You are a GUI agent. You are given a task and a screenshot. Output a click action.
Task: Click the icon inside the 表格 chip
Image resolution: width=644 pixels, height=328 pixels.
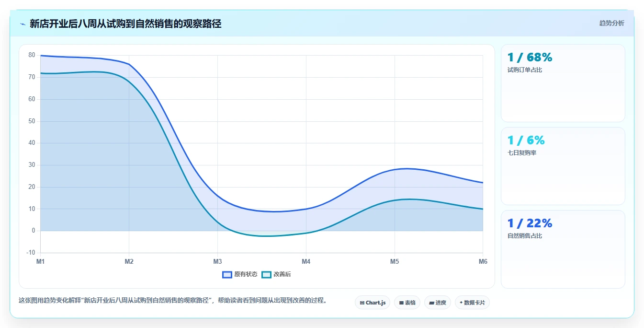click(x=401, y=303)
